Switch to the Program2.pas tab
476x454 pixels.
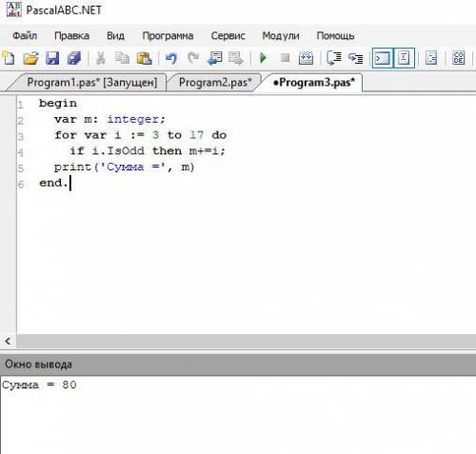coord(215,83)
